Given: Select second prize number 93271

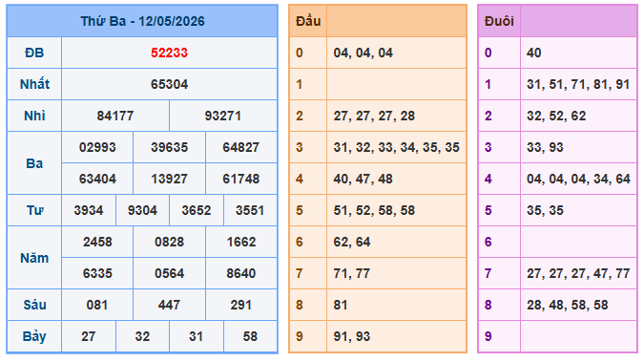Looking at the screenshot, I should 223,116.
